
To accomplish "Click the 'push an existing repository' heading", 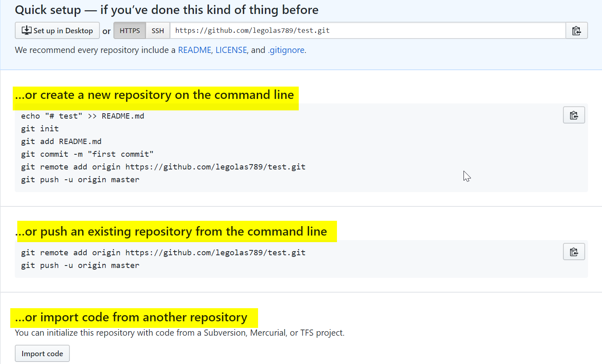I will (x=171, y=232).
